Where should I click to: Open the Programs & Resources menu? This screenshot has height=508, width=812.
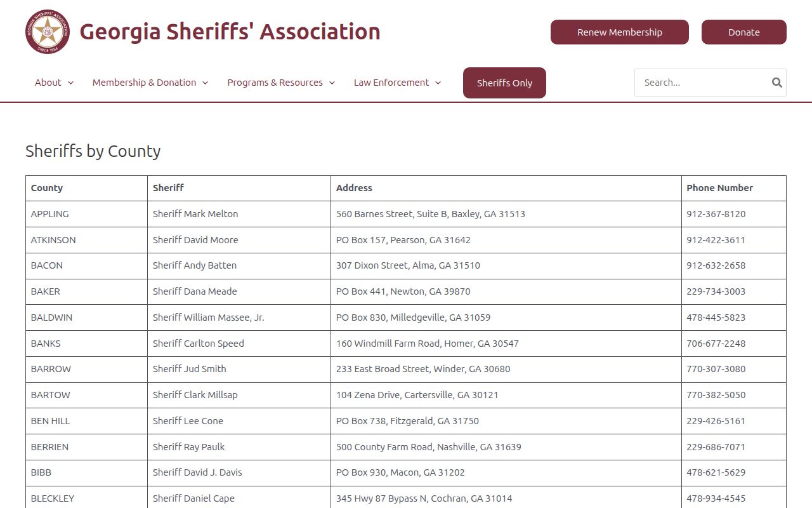pyautogui.click(x=275, y=83)
